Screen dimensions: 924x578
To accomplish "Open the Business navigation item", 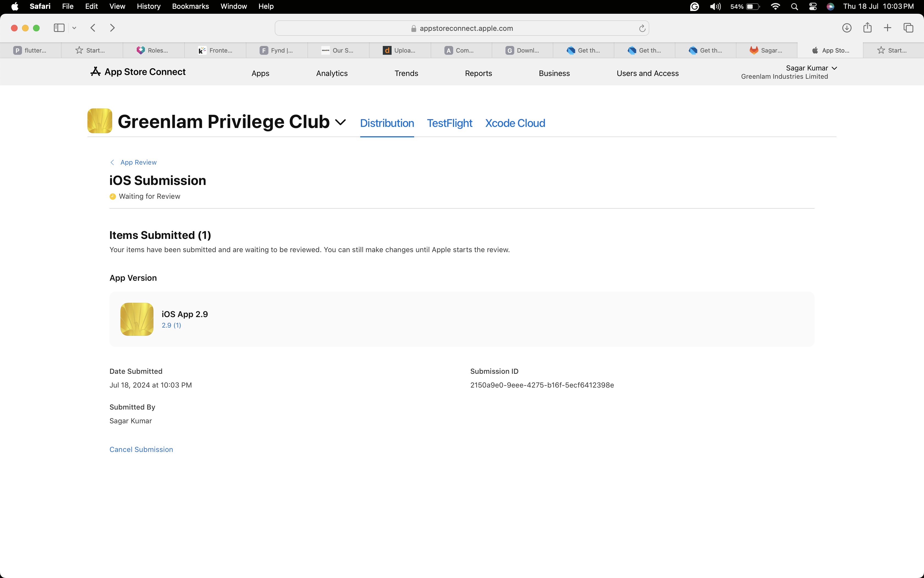I will pos(554,73).
